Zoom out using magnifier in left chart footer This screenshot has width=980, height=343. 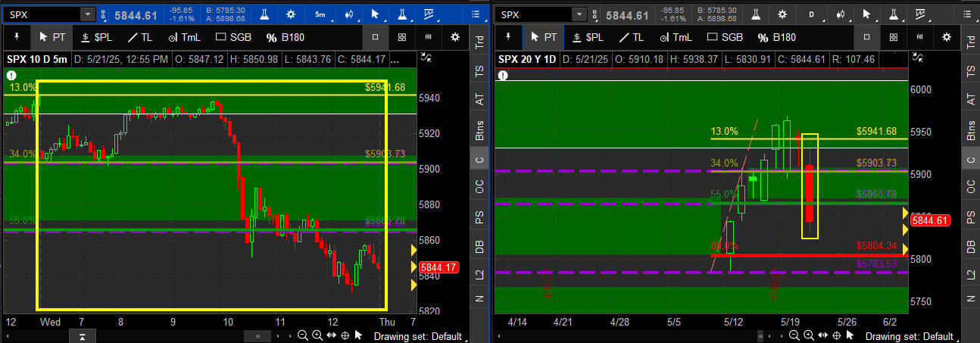303,335
